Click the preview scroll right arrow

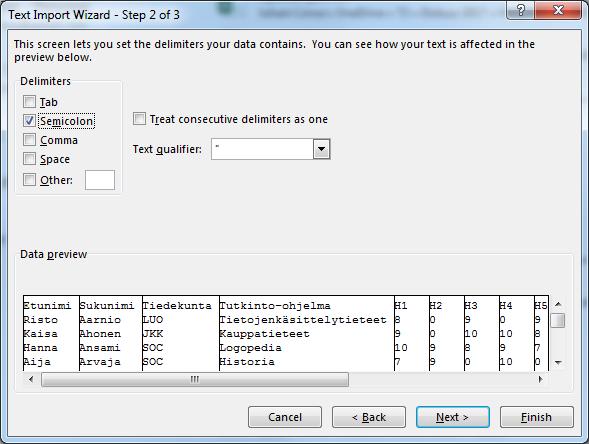(x=541, y=379)
